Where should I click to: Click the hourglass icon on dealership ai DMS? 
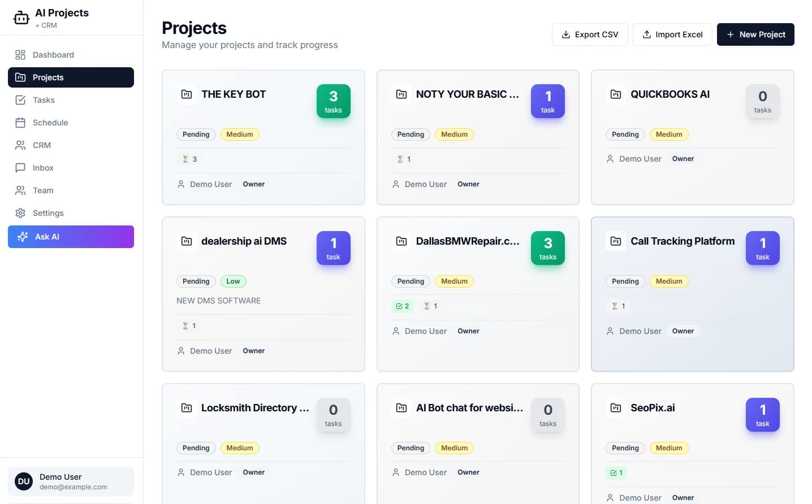click(185, 325)
